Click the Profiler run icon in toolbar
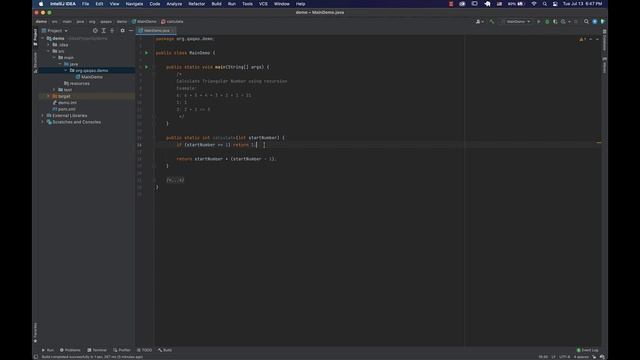The image size is (640, 360). [563, 22]
